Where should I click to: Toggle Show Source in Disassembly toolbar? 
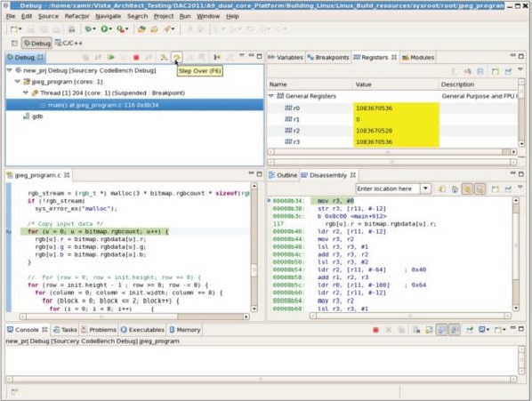coord(480,188)
